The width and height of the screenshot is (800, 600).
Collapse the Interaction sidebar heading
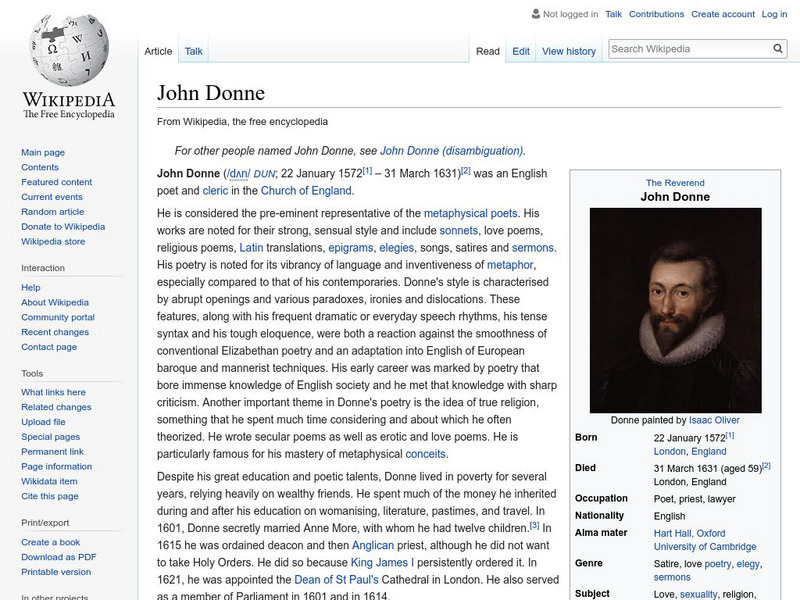pyautogui.click(x=43, y=268)
